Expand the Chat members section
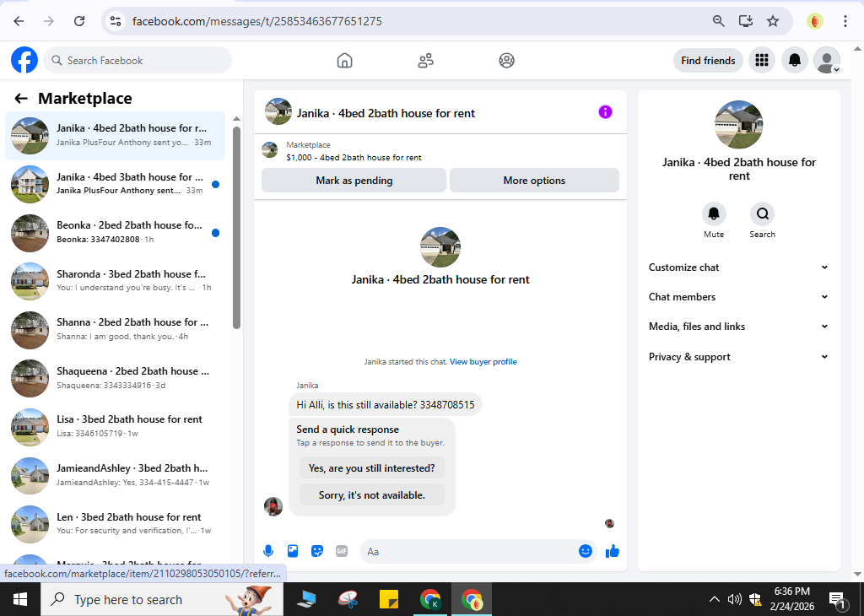This screenshot has width=864, height=616. click(x=738, y=297)
